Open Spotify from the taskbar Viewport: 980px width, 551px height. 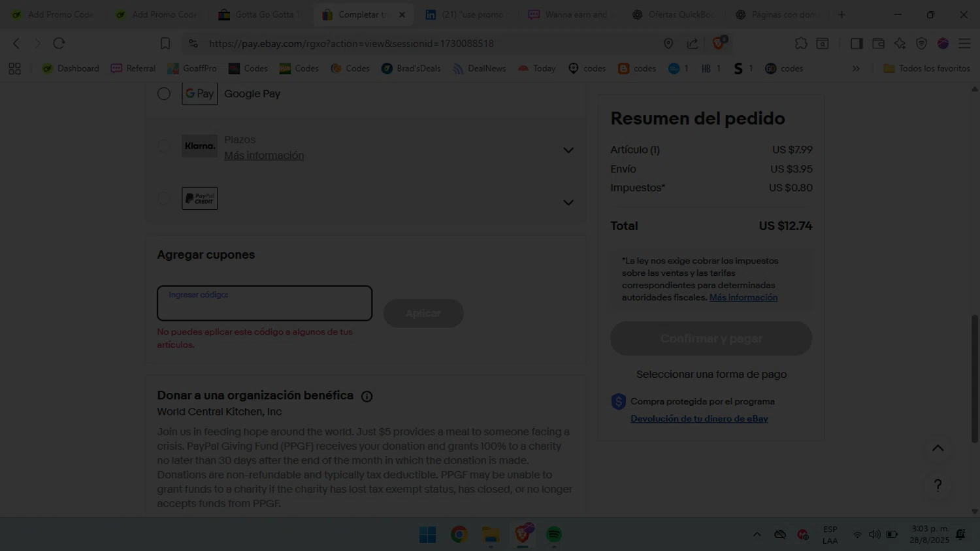click(x=554, y=535)
